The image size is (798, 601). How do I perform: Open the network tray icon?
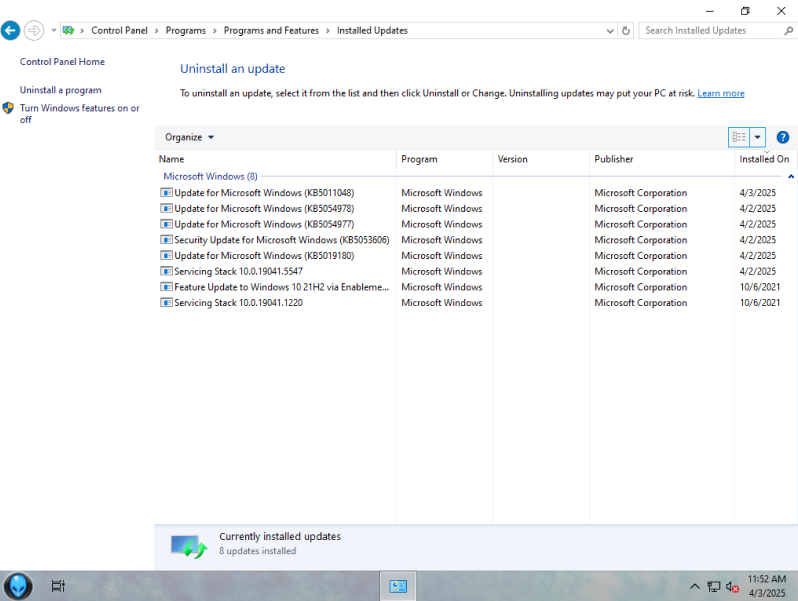coord(714,586)
